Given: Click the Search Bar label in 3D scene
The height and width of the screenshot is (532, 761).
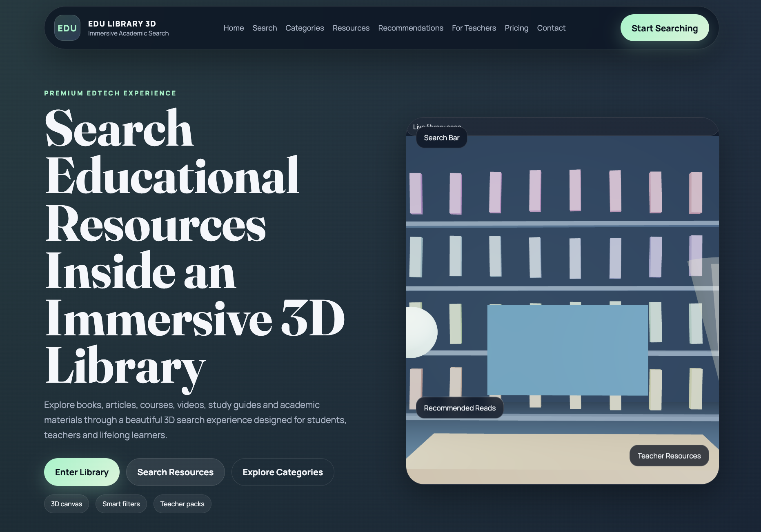Looking at the screenshot, I should [442, 138].
